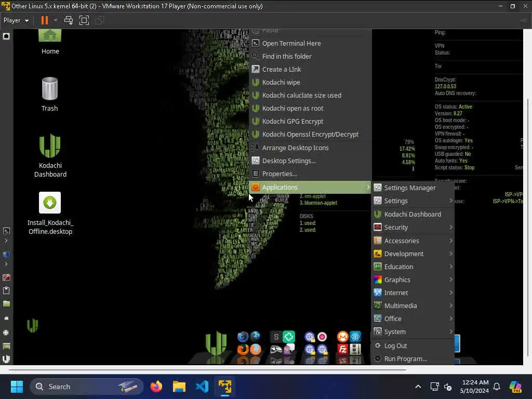Select Kodachi GPG Encrypt
Viewport: 532px width, 399px height.
click(x=310, y=121)
